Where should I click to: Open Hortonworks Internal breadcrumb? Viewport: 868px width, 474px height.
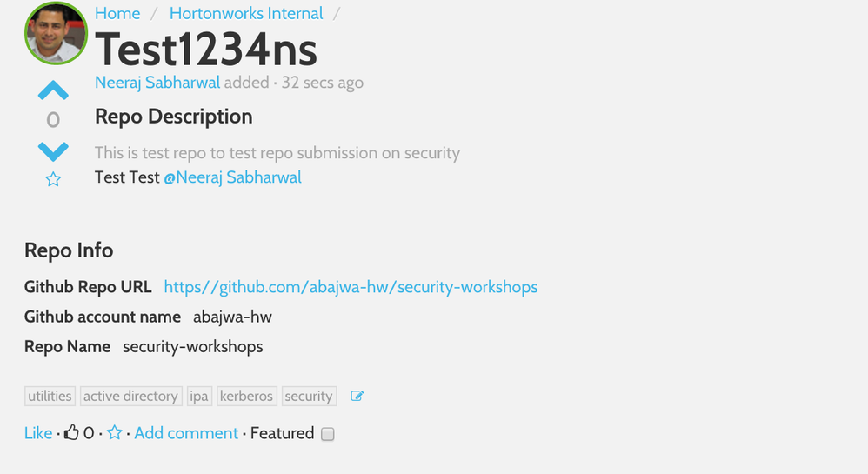pyautogui.click(x=246, y=13)
